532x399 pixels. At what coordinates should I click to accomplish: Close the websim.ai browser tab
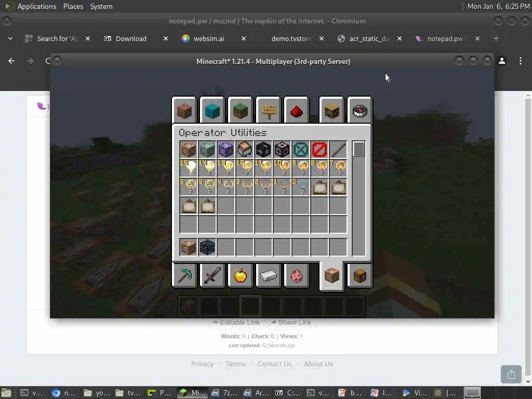pos(244,38)
